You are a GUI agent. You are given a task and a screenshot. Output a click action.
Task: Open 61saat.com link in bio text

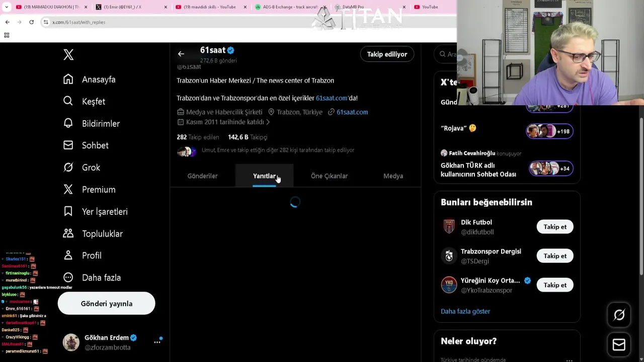[332, 98]
